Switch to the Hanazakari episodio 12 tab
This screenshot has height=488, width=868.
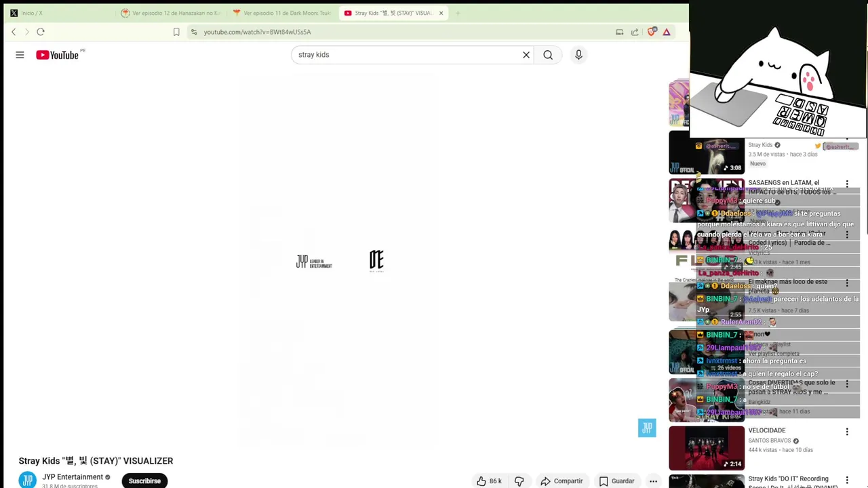171,13
